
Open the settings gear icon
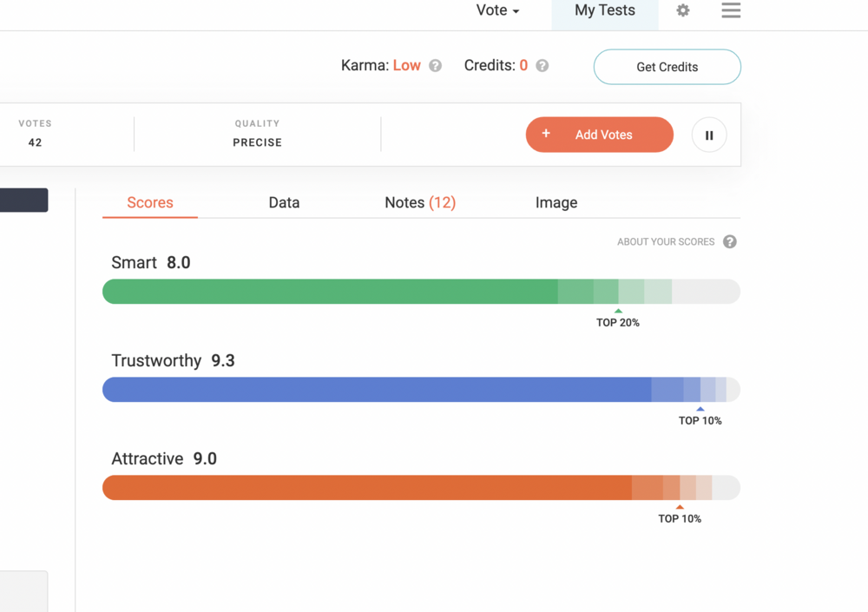pos(683,10)
